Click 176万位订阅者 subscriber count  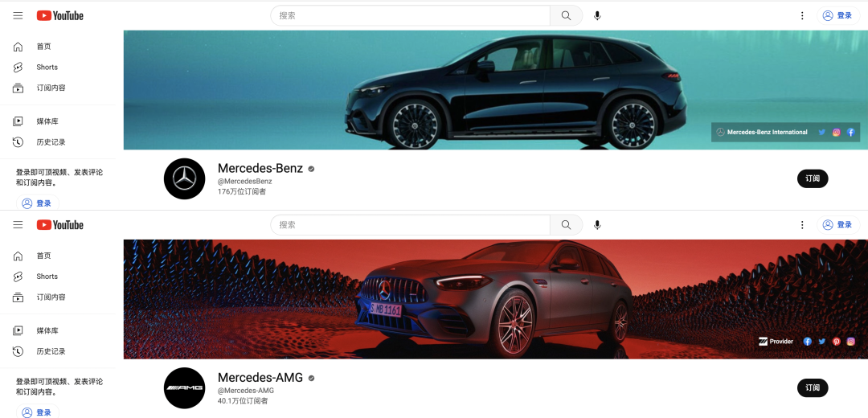[x=242, y=191]
